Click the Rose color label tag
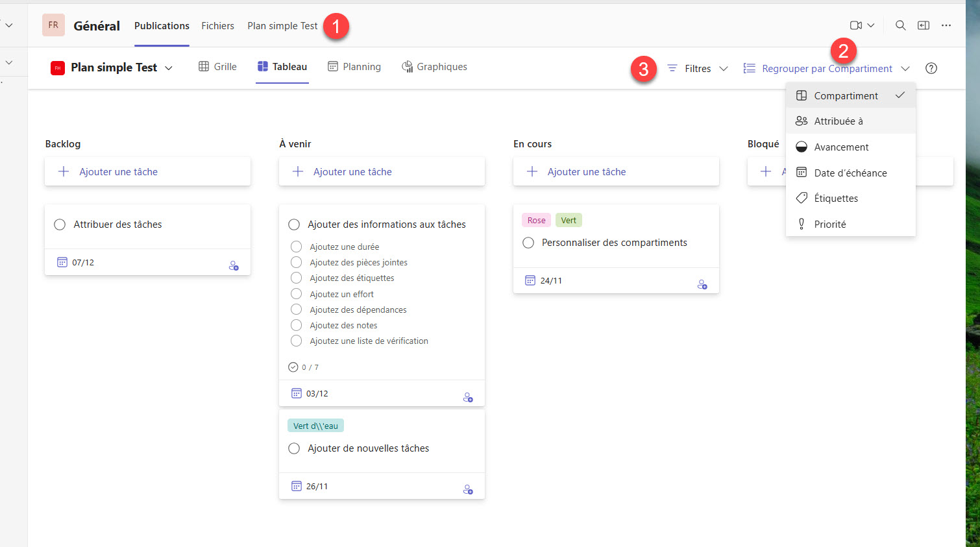980x547 pixels. (536, 220)
